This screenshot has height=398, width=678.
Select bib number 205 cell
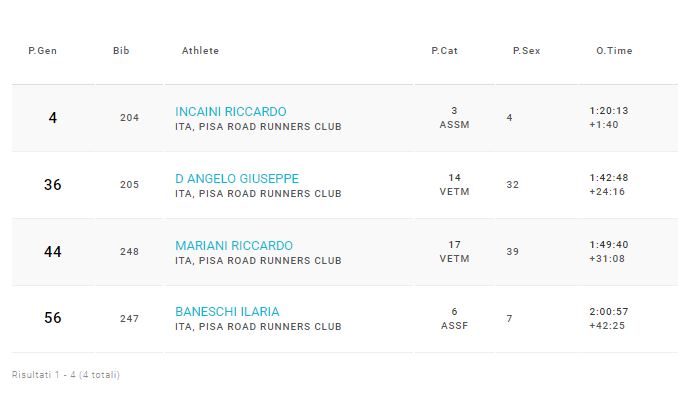tap(129, 185)
